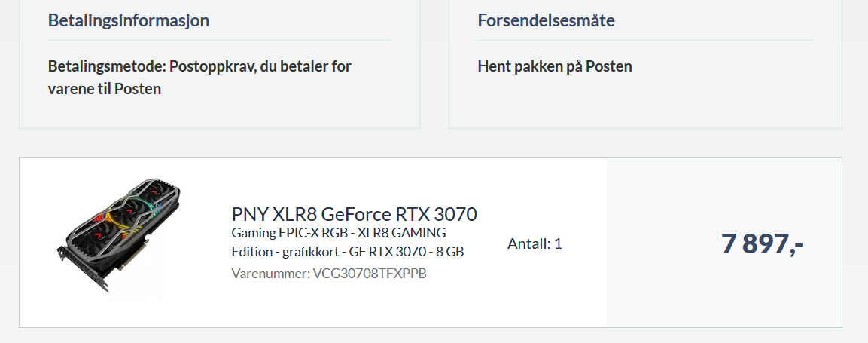Click the 'varene til Posten' text line
This screenshot has height=343, width=868.
(x=105, y=89)
